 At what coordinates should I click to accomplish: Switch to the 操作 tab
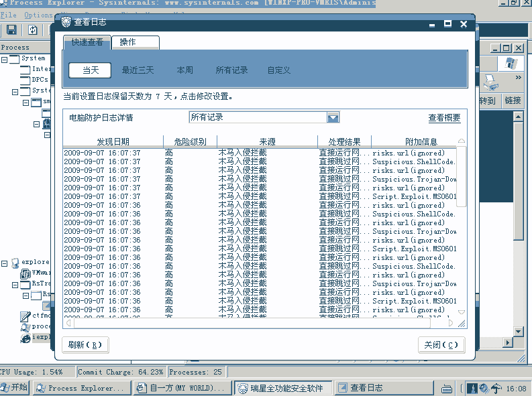(x=135, y=42)
